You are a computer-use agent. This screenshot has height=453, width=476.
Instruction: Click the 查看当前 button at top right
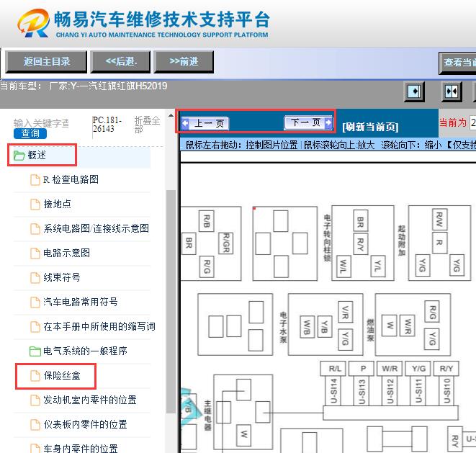tap(458, 63)
